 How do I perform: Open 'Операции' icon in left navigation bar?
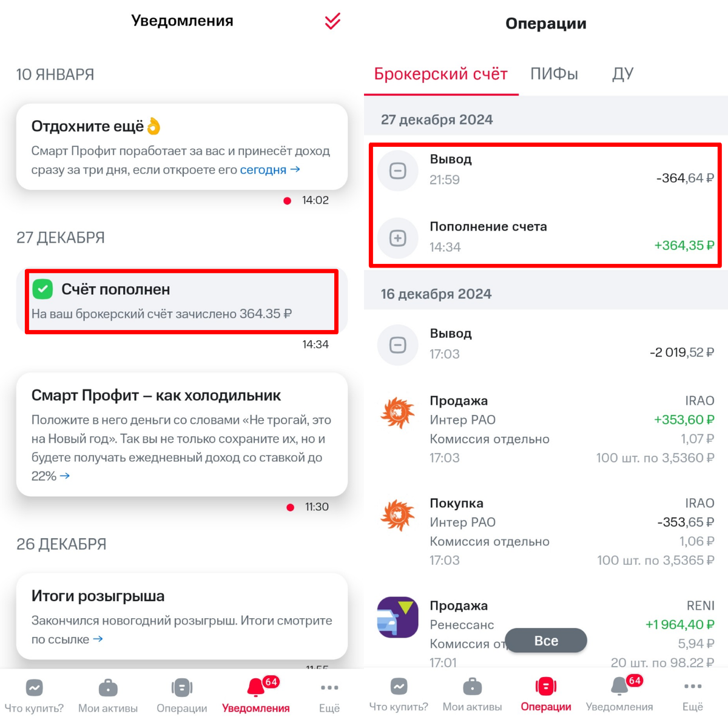pyautogui.click(x=182, y=687)
